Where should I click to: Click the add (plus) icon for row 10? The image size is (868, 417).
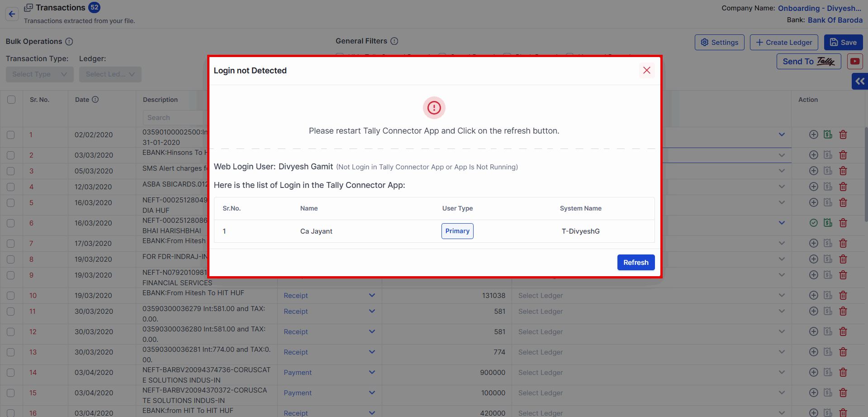point(813,295)
